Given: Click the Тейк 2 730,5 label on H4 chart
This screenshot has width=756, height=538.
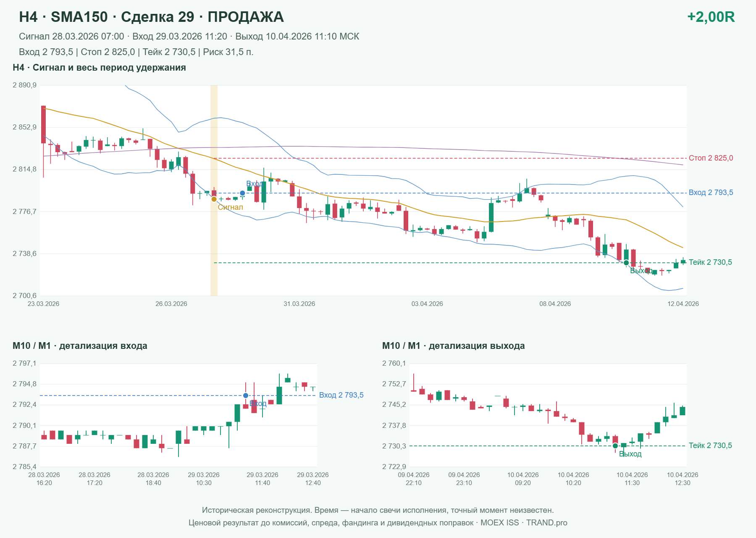Looking at the screenshot, I should tap(710, 262).
